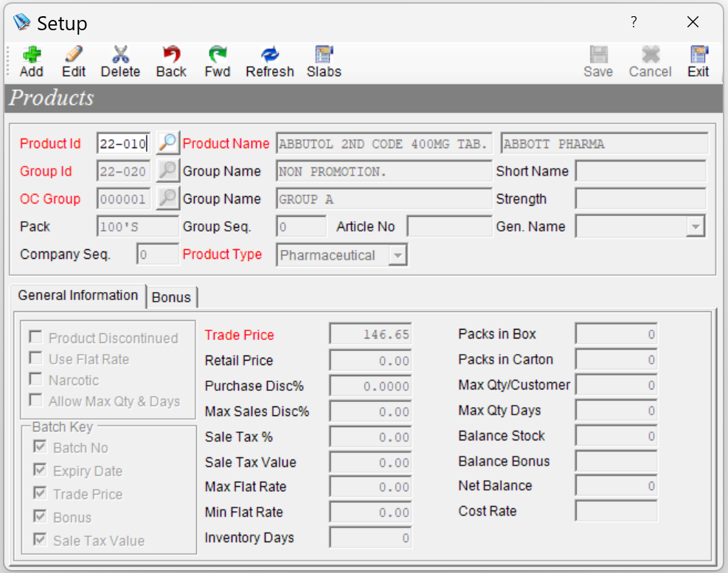Click the Retail Price field
728x573 pixels.
point(370,361)
